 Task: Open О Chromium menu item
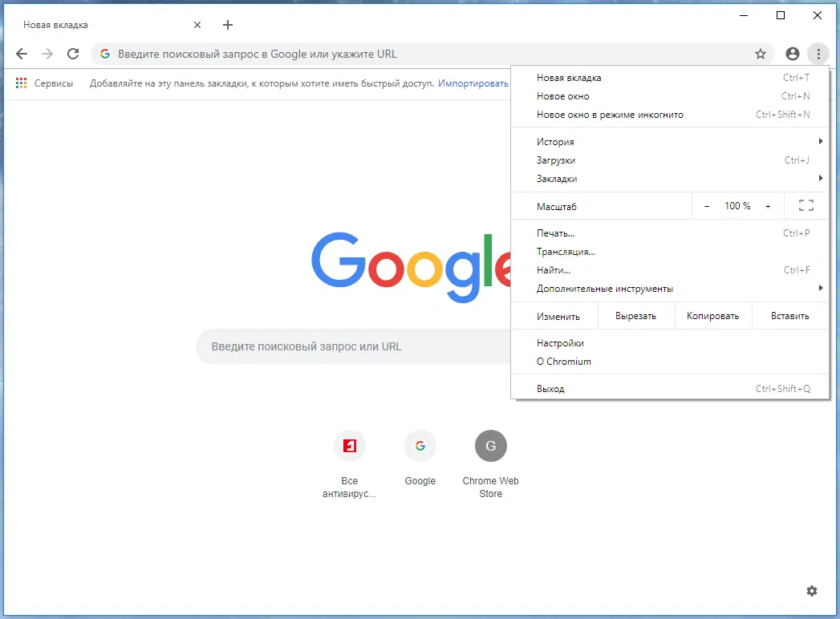[670, 362]
